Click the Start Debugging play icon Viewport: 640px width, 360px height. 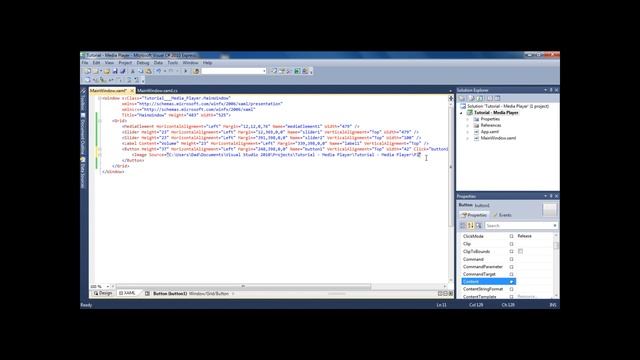click(186, 71)
